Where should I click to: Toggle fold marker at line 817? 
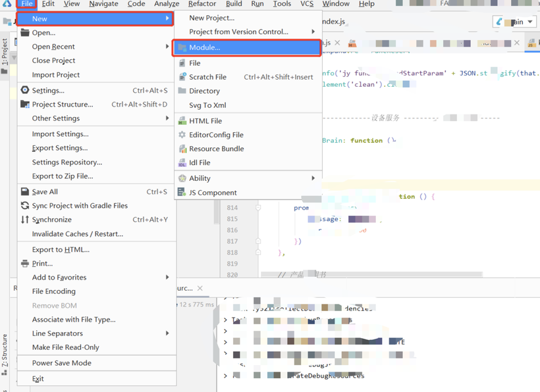pos(258,241)
